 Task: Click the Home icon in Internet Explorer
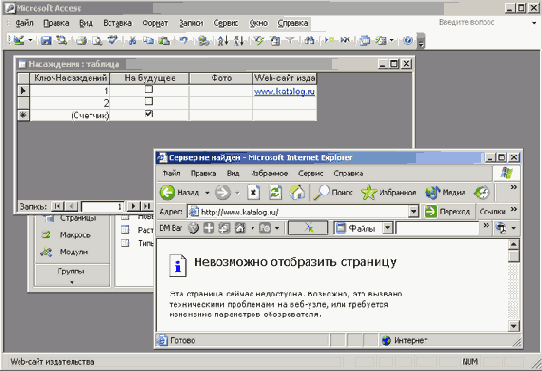coord(297,193)
